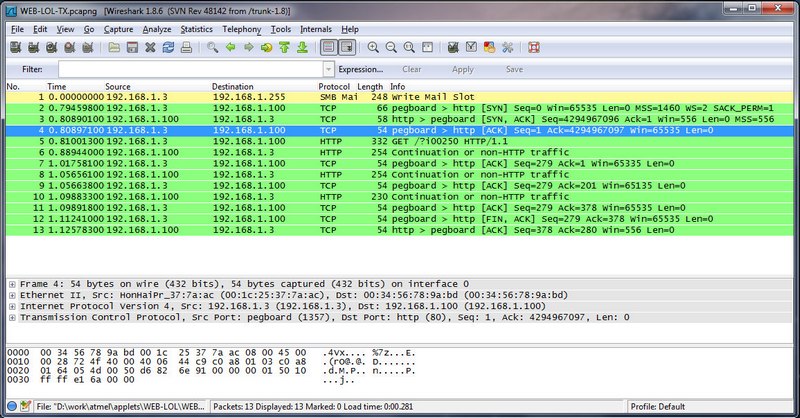Toggle auto scroll in live capture
The height and width of the screenshot is (418, 800).
tap(347, 47)
